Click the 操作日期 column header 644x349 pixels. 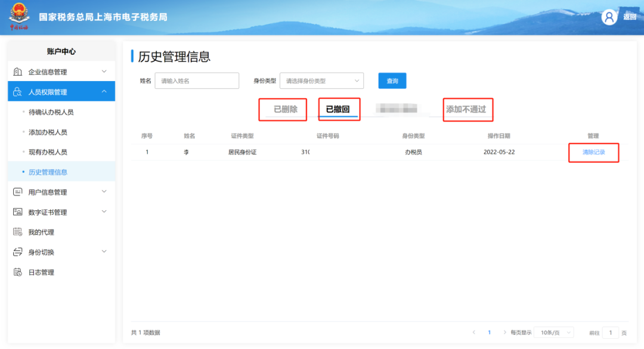point(499,136)
